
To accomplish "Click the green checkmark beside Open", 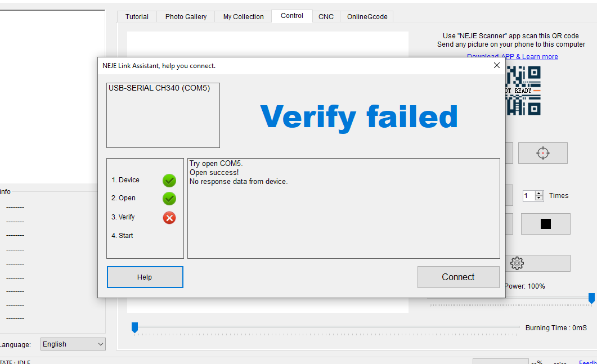I will point(169,199).
